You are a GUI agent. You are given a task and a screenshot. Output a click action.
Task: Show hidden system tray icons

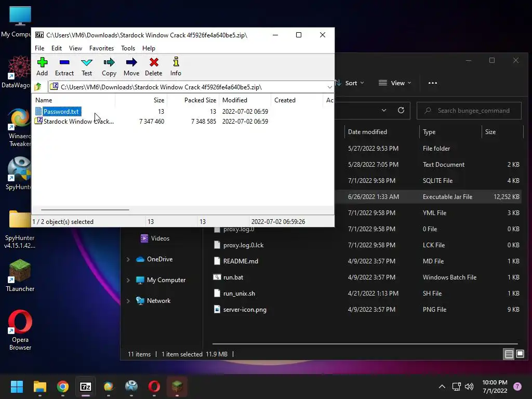click(x=442, y=387)
